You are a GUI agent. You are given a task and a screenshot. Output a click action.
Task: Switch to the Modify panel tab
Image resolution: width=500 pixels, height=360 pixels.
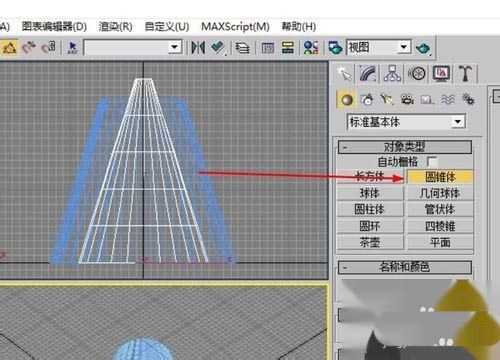368,74
